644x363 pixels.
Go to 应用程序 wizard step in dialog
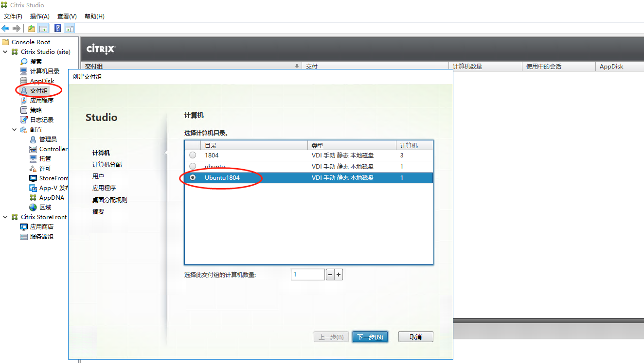104,188
